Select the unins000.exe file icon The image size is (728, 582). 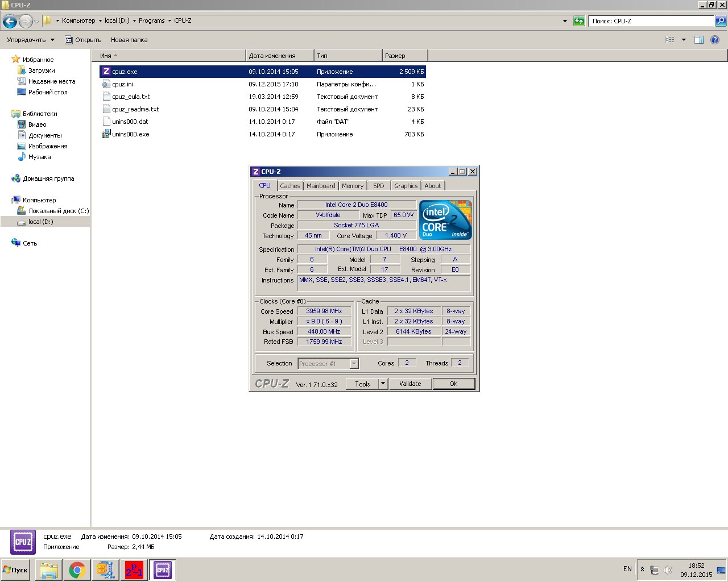[x=106, y=134]
